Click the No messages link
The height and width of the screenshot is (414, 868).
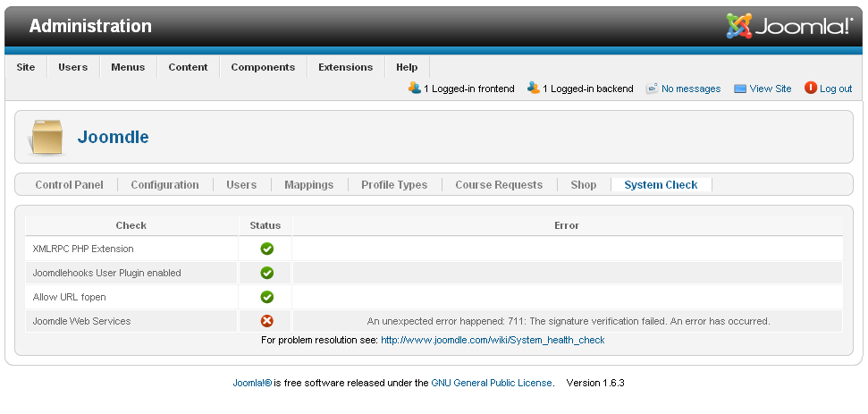(690, 89)
